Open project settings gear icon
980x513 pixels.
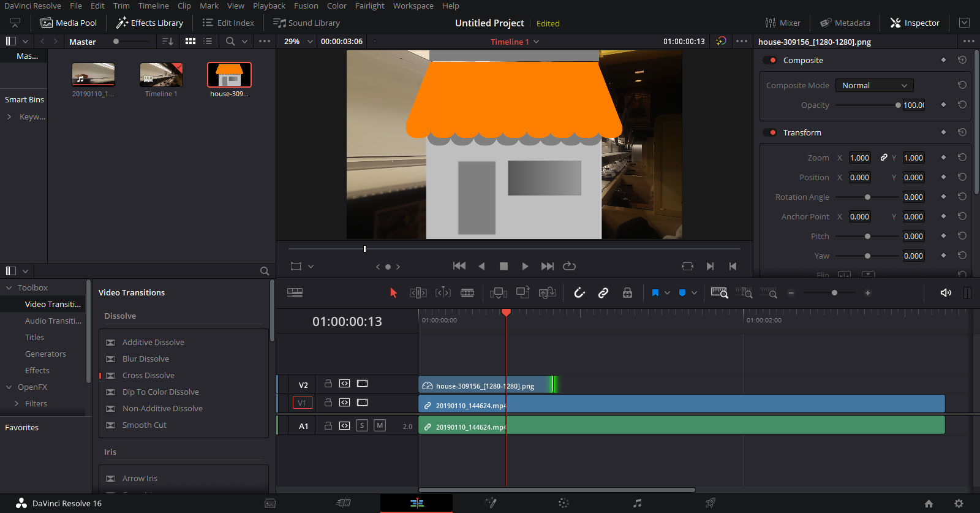pyautogui.click(x=959, y=503)
